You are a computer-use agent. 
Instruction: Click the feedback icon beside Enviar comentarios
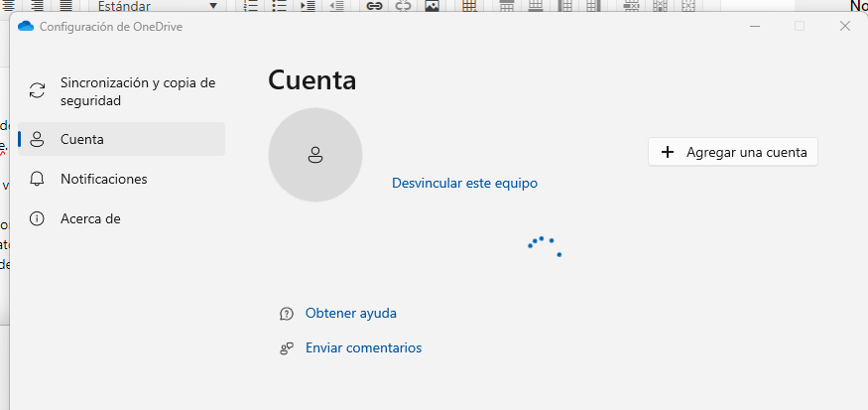pyautogui.click(x=287, y=348)
